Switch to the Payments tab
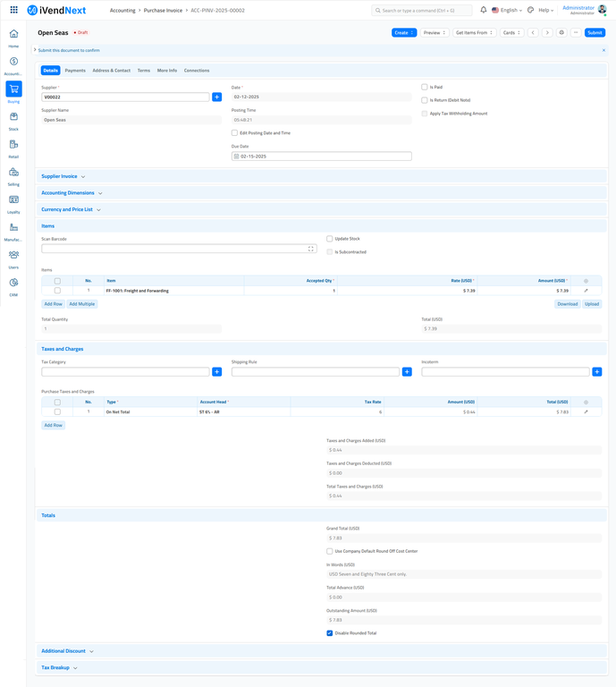Screen dimensions: 616x687 (x=75, y=70)
